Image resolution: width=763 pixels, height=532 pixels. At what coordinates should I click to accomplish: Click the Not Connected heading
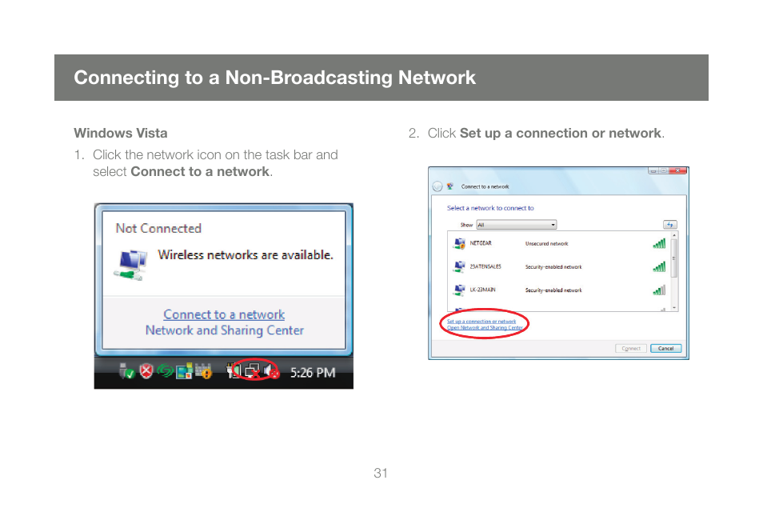(158, 228)
